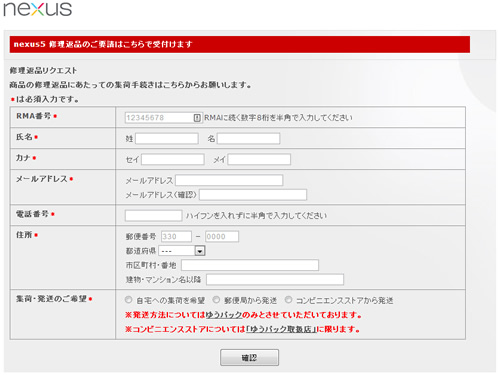Screen dimensions: 500x375
Task: Open the ゆうパック link
Action: [x=224, y=315]
